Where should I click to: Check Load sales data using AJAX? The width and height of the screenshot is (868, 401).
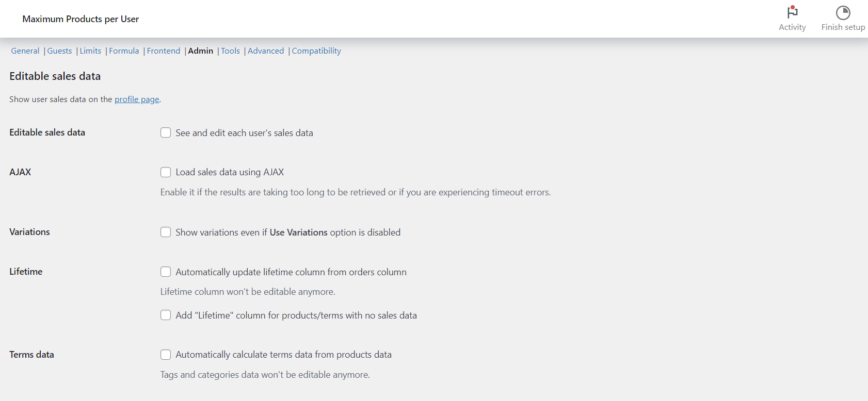[x=166, y=172]
